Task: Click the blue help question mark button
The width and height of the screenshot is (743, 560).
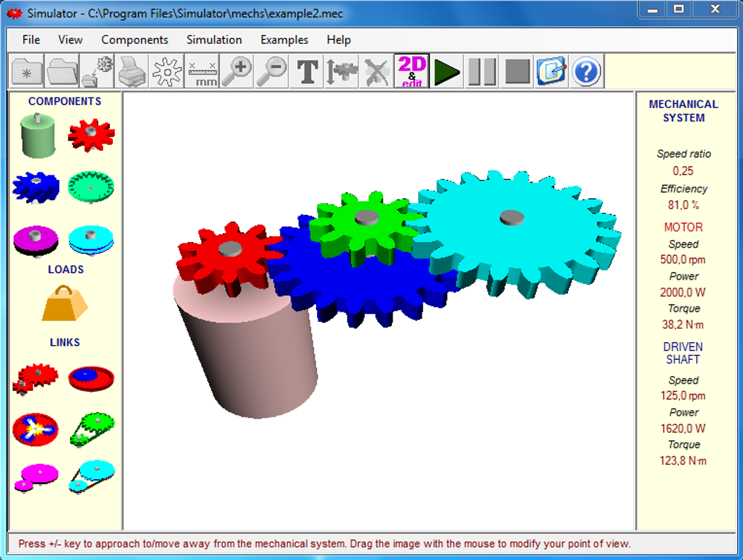Action: point(586,71)
